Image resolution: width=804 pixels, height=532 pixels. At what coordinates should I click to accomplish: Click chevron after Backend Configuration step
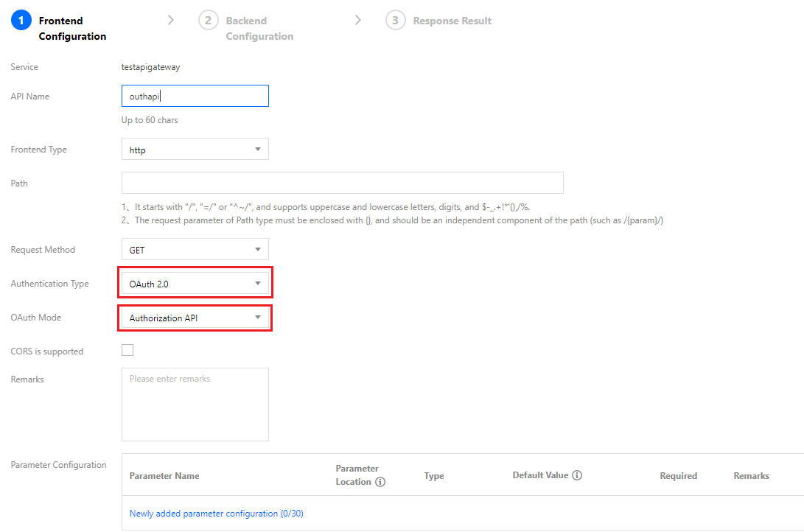coord(358,21)
